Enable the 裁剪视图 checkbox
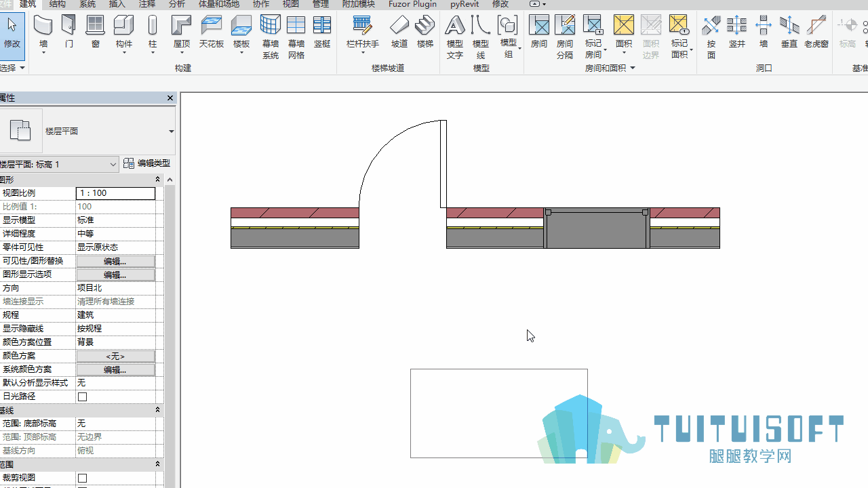 [82, 478]
